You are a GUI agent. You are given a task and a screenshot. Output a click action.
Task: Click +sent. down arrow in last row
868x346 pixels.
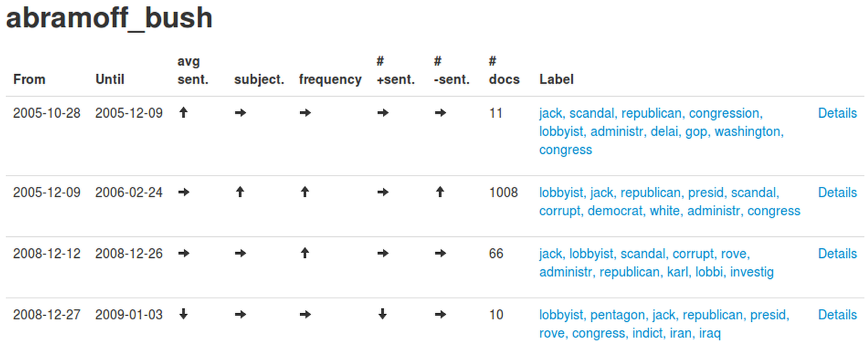tap(382, 314)
